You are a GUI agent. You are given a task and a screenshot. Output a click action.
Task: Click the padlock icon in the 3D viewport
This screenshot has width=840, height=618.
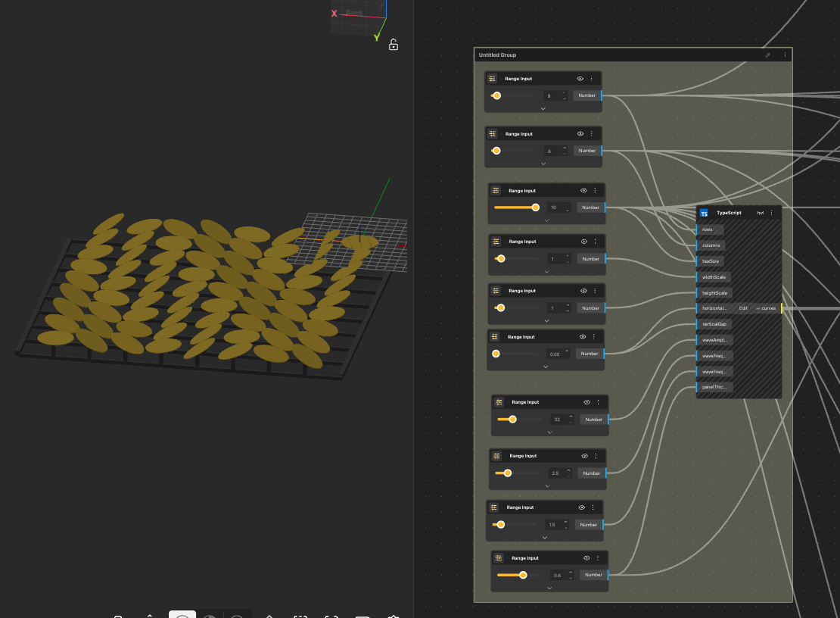pyautogui.click(x=393, y=45)
